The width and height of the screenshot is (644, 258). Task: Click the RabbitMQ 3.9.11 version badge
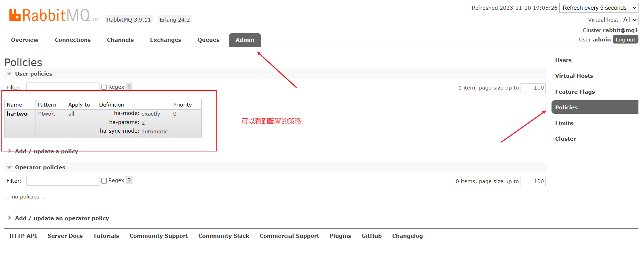coord(129,19)
